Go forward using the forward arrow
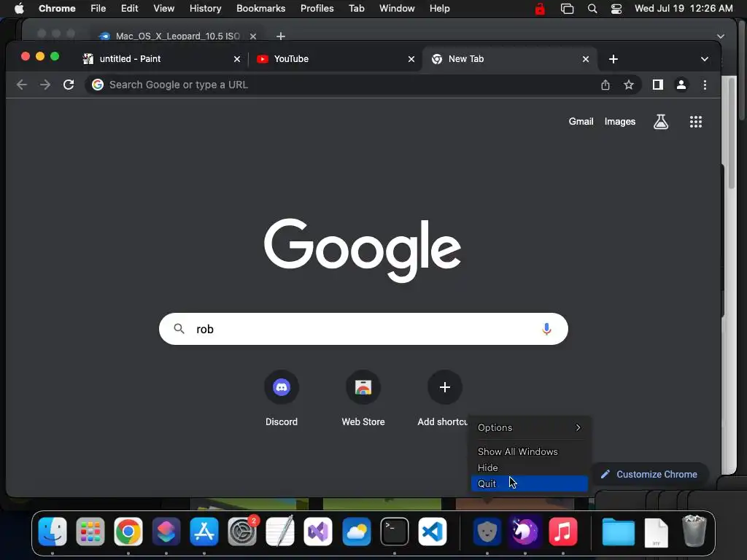Screen dimensions: 747x560 [x=44, y=85]
